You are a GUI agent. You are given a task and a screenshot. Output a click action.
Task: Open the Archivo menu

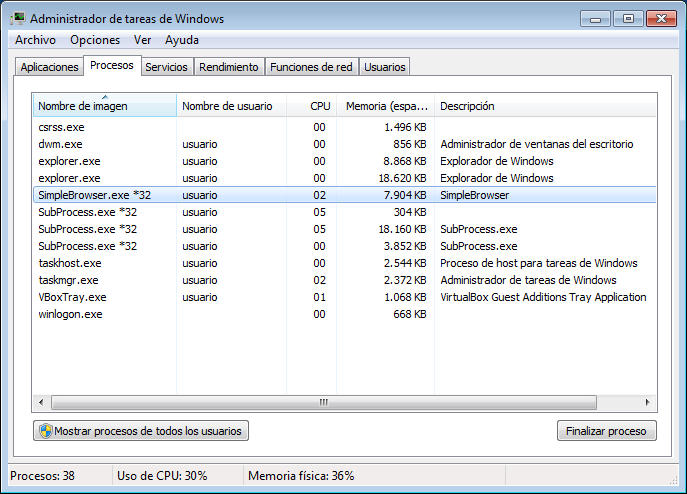(35, 40)
